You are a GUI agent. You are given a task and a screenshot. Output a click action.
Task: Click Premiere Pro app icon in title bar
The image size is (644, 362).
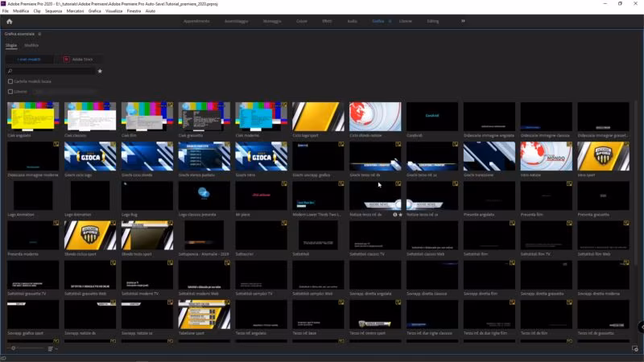pos(3,4)
